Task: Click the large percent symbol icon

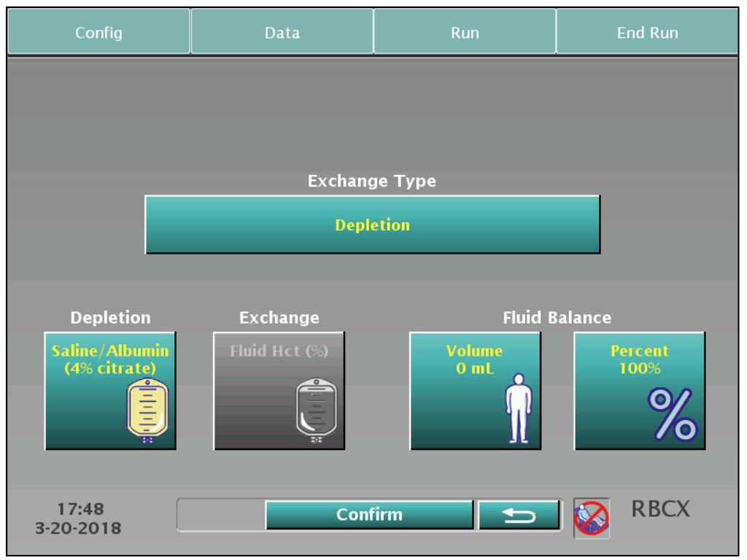Action: click(x=672, y=414)
